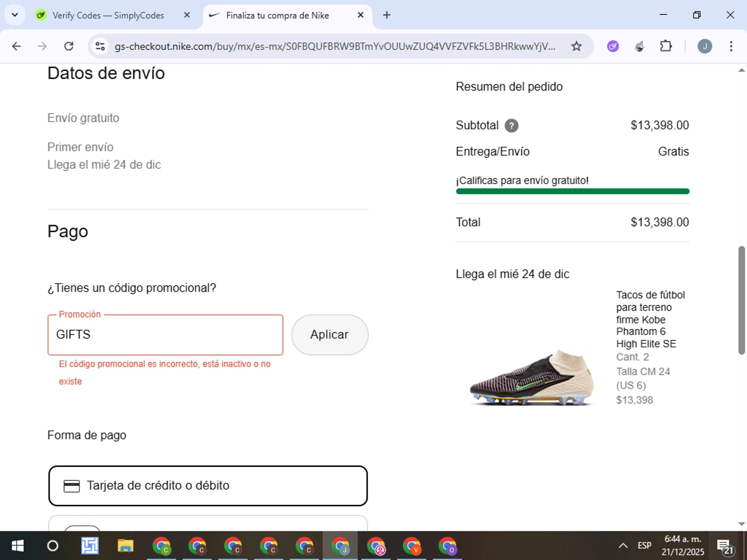Click the browser forward arrow
The height and width of the screenshot is (560, 747).
pos(42,46)
